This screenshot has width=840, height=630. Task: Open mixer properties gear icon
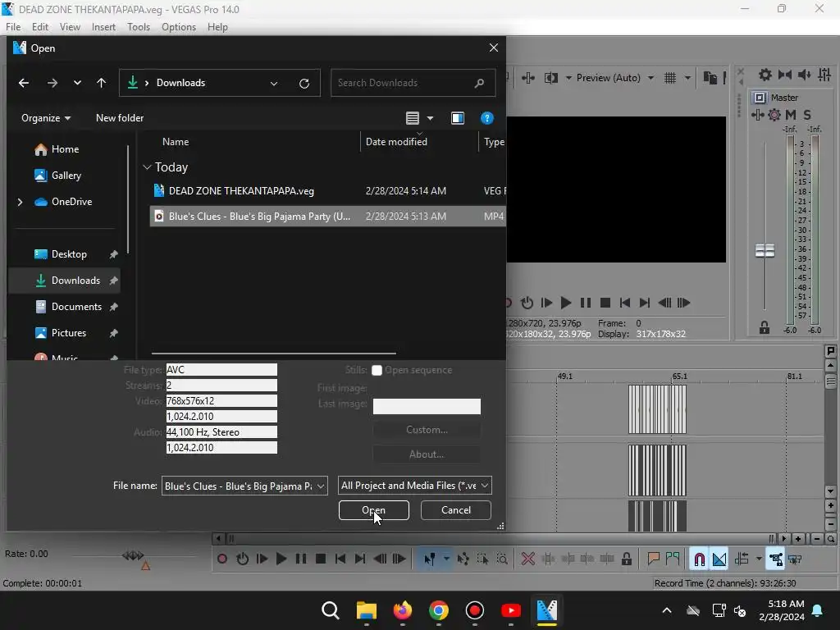pos(765,75)
